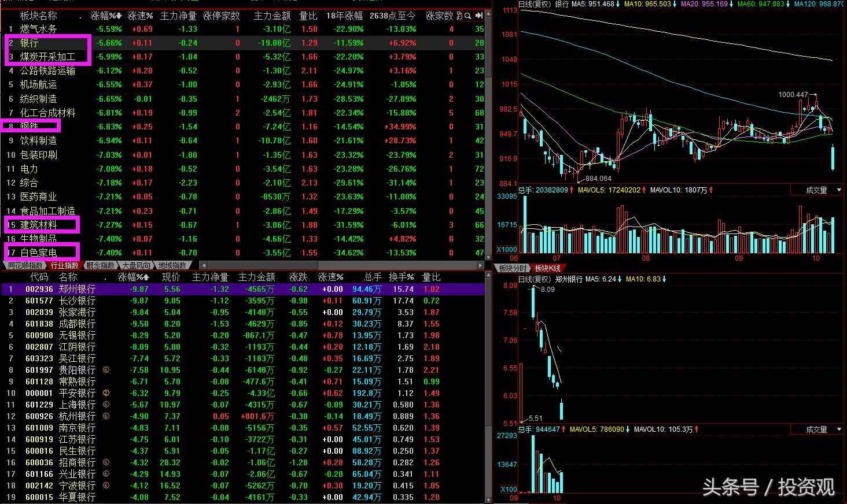Click the circled marker icon beside 招商银行
The width and height of the screenshot is (847, 504).
click(x=106, y=462)
